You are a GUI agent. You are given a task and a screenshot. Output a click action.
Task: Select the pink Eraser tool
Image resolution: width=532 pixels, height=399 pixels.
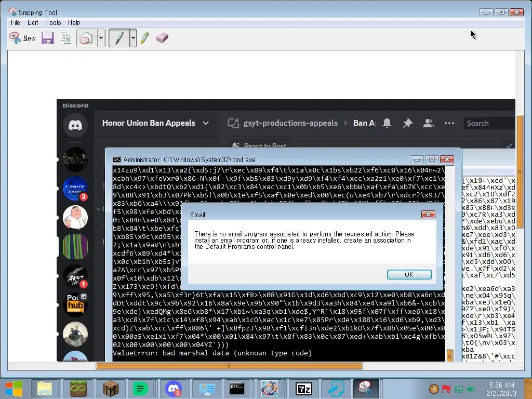(162, 38)
